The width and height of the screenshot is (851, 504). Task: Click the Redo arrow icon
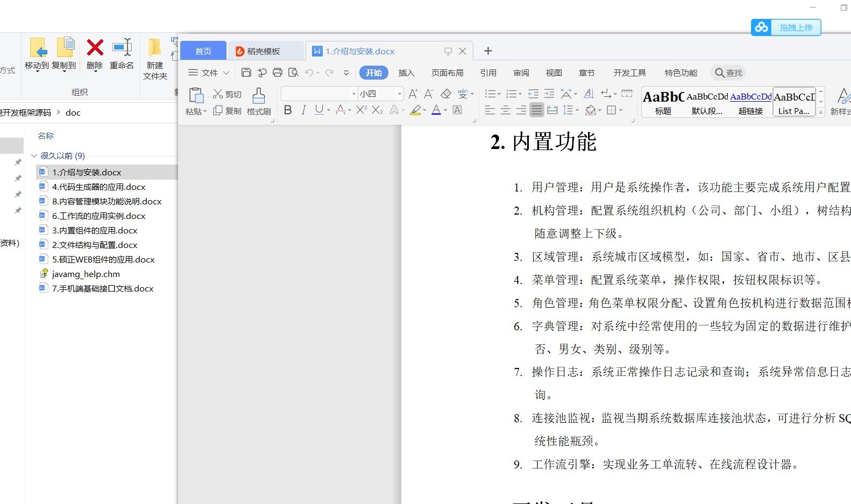[x=329, y=73]
